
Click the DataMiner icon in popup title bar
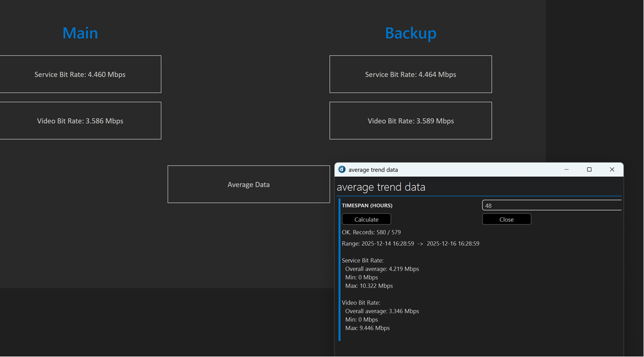coord(341,169)
